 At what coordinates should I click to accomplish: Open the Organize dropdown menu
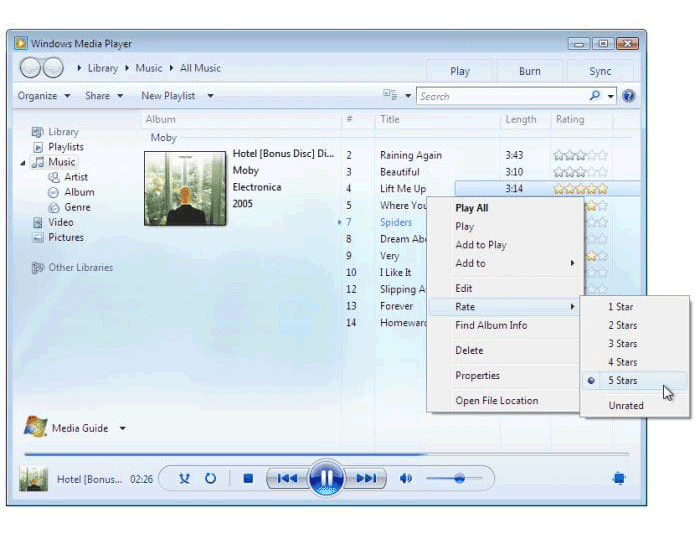click(44, 96)
